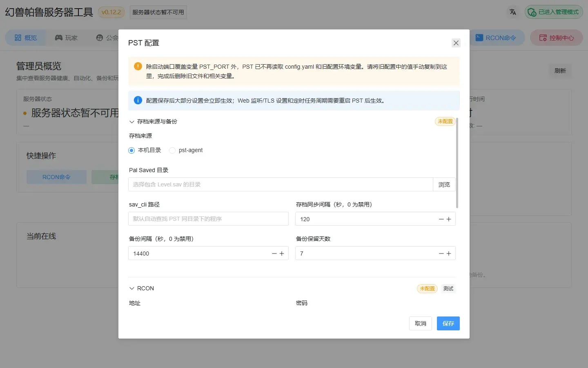Increase 备份保留天数 with plus

(x=449, y=254)
